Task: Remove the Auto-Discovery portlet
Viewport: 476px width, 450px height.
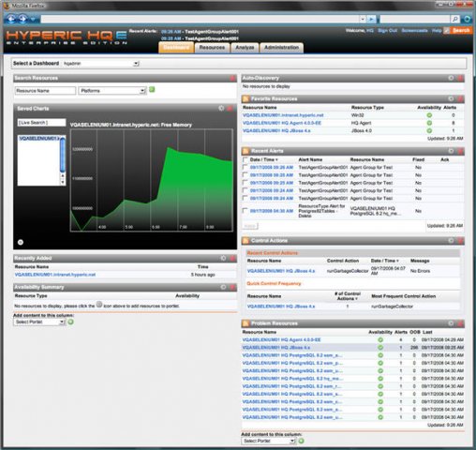Action: (460, 78)
